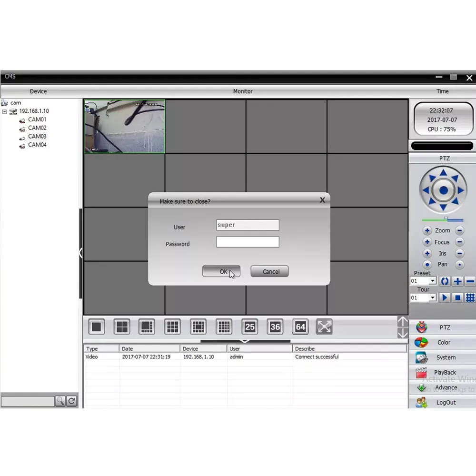The width and height of the screenshot is (476, 476).
Task: Open the Preset number dropdown
Action: point(432,281)
